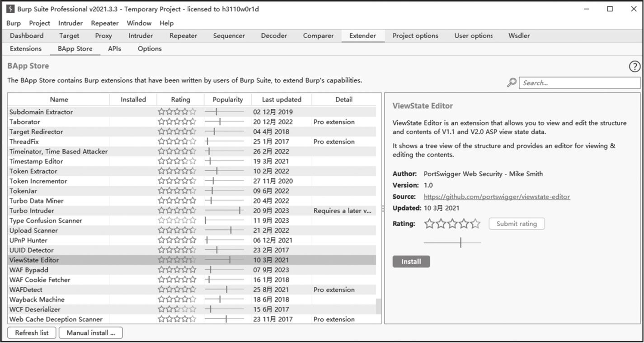Click the magnifying glass search icon
Screen dimensions: 644x343
click(512, 83)
